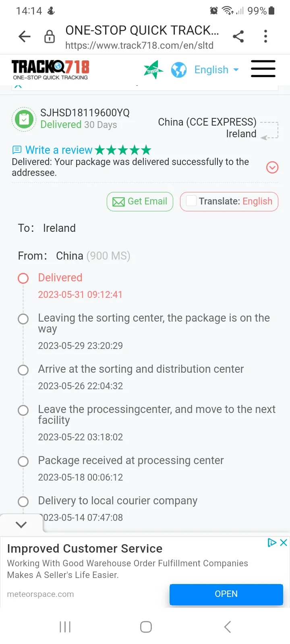Rate using the five green stars
This screenshot has width=290, height=644.
(x=123, y=150)
